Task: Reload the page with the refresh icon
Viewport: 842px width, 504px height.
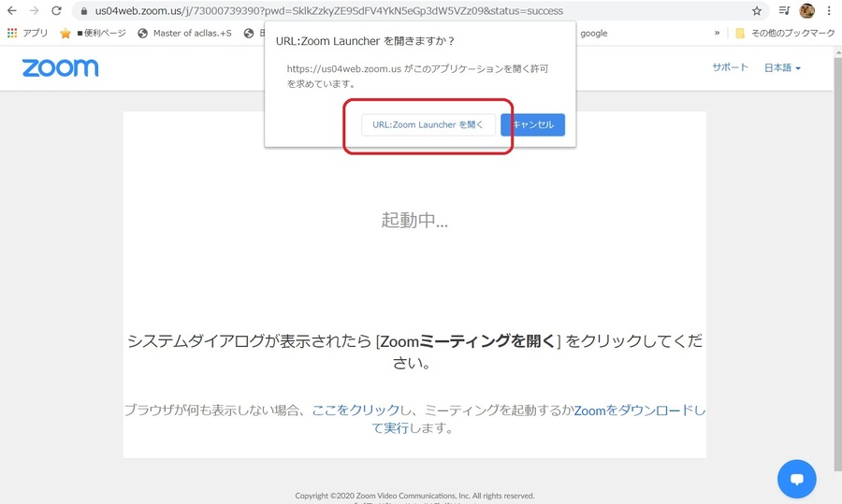Action: click(56, 11)
